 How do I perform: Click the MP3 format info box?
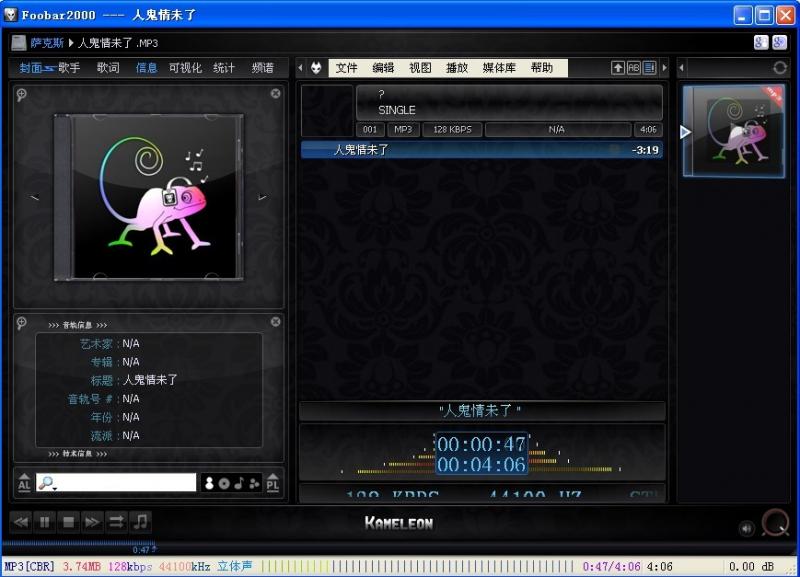point(403,130)
